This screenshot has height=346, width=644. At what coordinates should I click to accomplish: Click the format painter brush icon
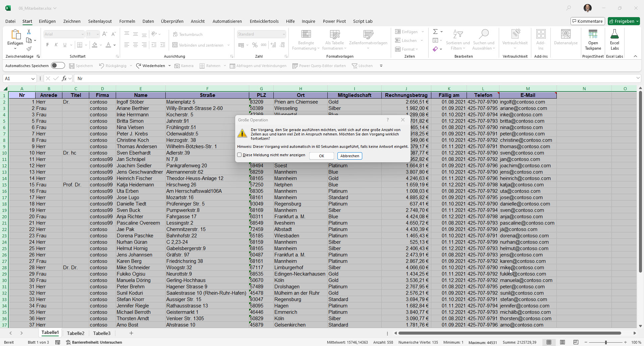(29, 49)
